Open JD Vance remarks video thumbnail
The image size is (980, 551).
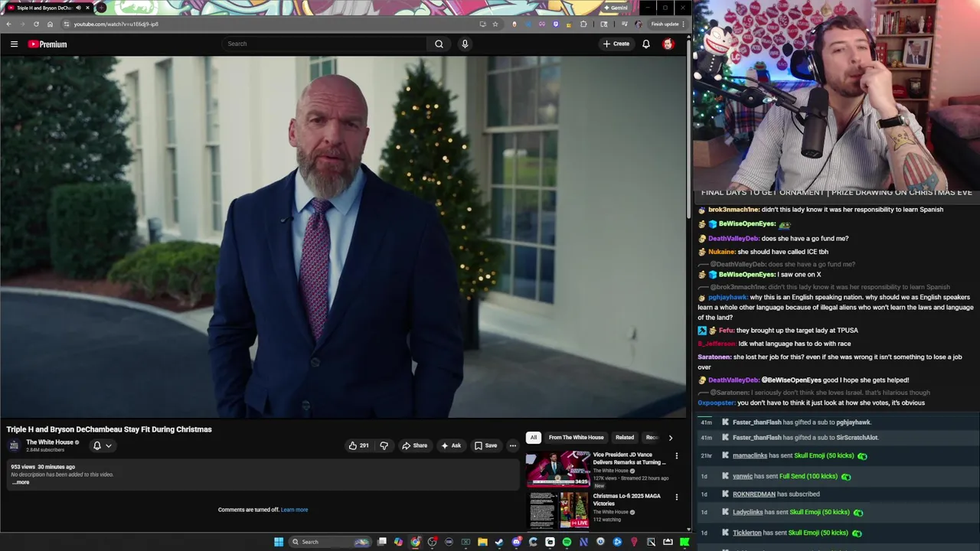point(557,468)
